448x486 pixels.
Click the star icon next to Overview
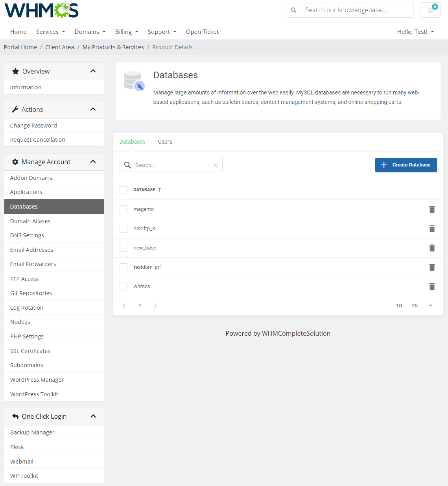point(15,71)
